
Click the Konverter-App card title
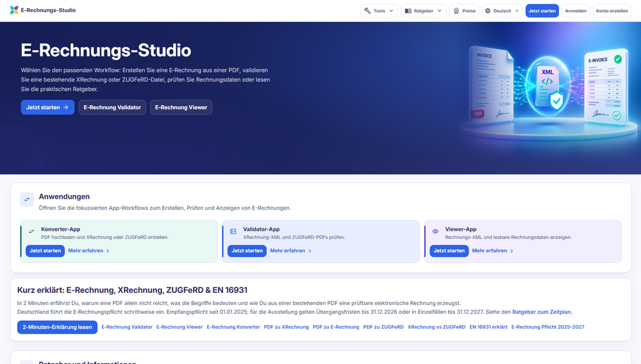(60, 229)
